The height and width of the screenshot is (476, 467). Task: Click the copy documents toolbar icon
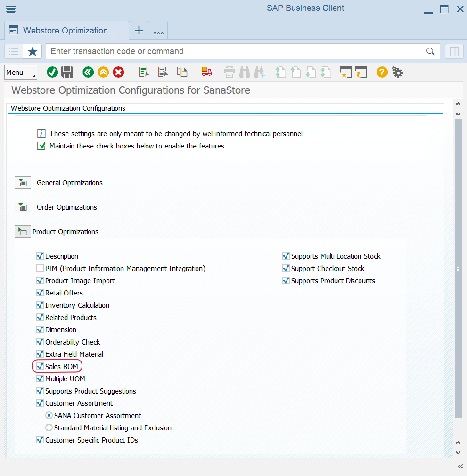(182, 72)
